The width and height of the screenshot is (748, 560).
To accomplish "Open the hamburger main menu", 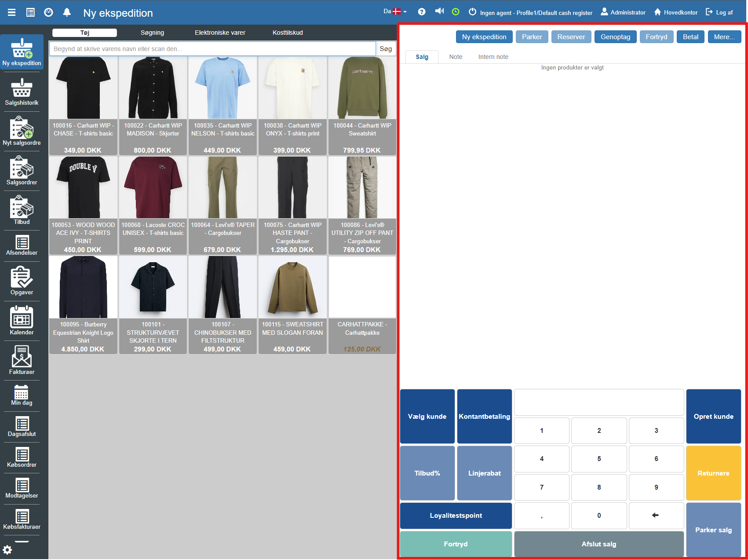I will [12, 12].
